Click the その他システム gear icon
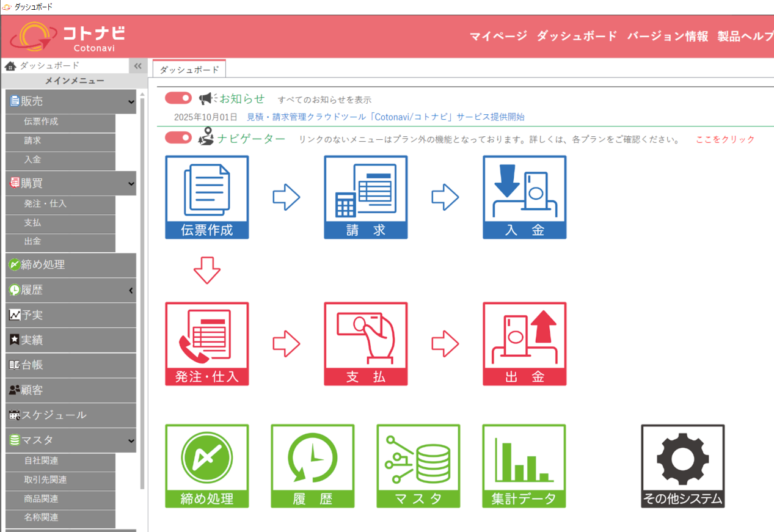Image resolution: width=774 pixels, height=532 pixels. 682,465
